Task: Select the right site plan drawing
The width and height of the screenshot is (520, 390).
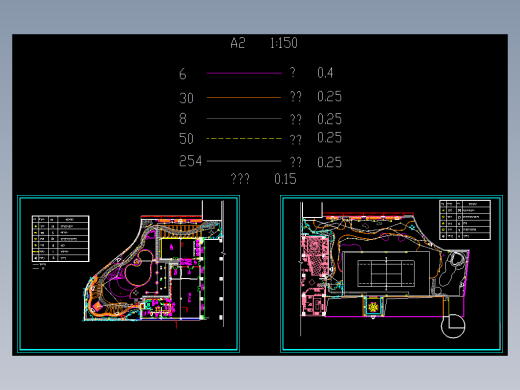Action: click(391, 274)
